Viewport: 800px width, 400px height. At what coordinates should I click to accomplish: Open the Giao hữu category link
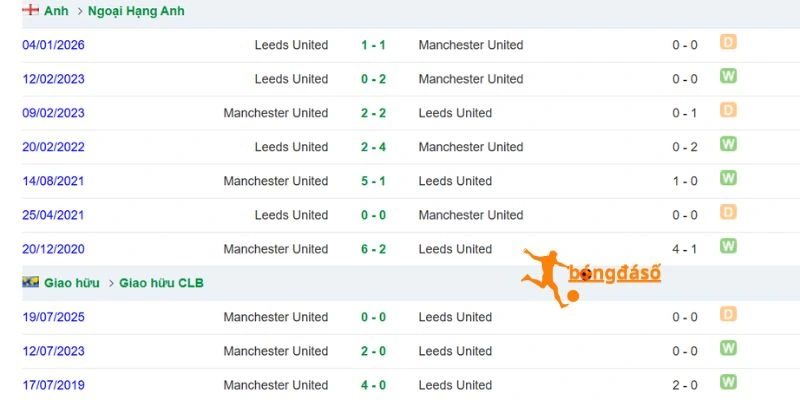pyautogui.click(x=72, y=283)
